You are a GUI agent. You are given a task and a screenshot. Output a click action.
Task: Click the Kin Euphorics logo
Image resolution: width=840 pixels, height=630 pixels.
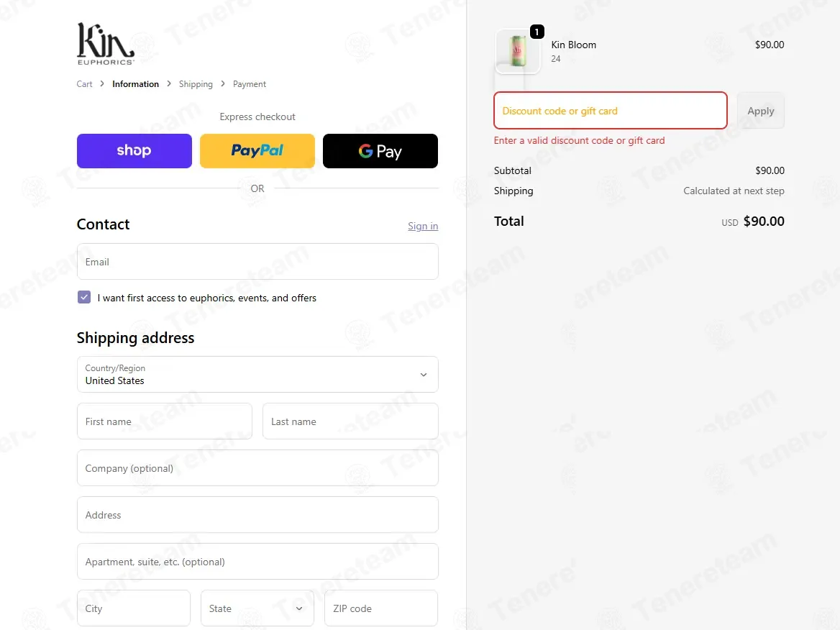pyautogui.click(x=106, y=44)
